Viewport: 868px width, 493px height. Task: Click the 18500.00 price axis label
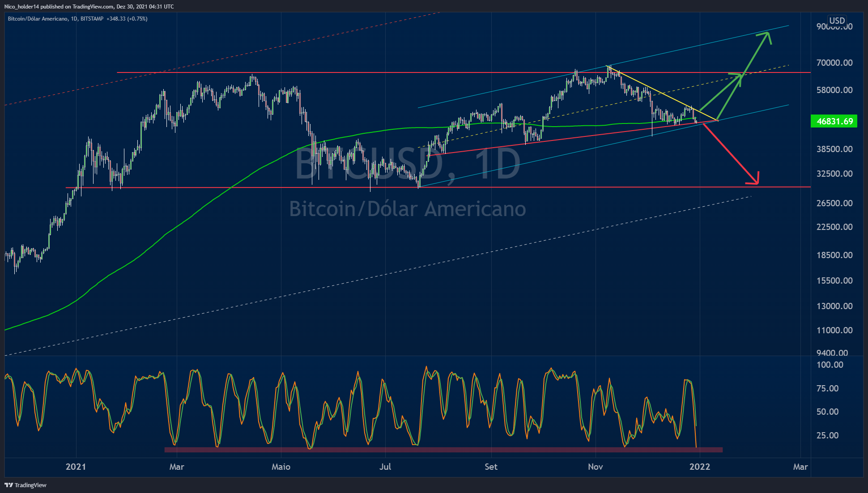834,255
